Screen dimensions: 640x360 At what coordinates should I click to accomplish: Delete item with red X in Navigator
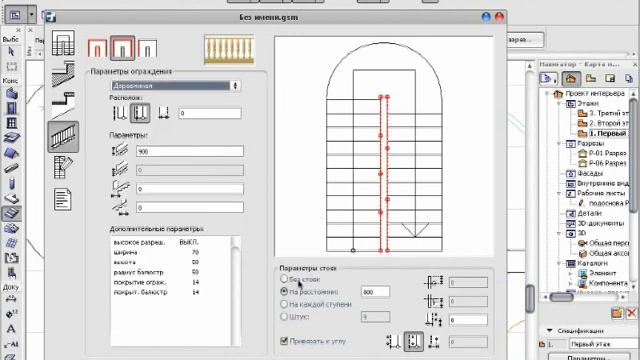[631, 313]
